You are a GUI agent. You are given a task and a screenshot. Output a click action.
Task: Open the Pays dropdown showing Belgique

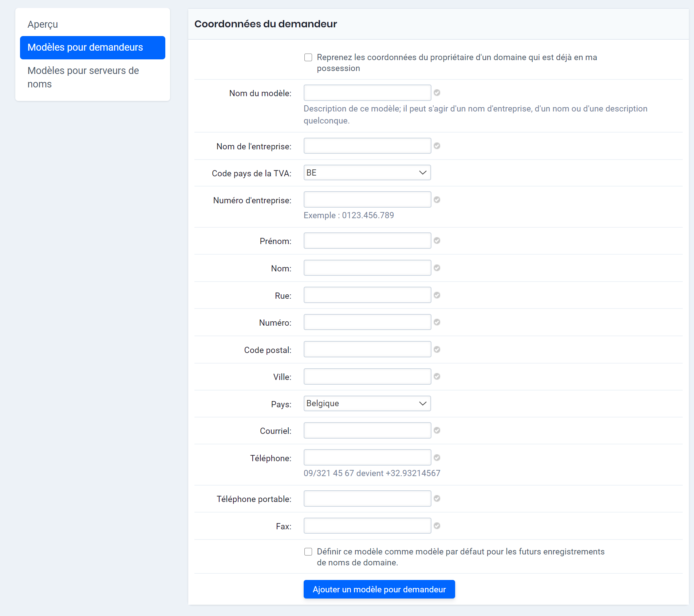(x=367, y=403)
